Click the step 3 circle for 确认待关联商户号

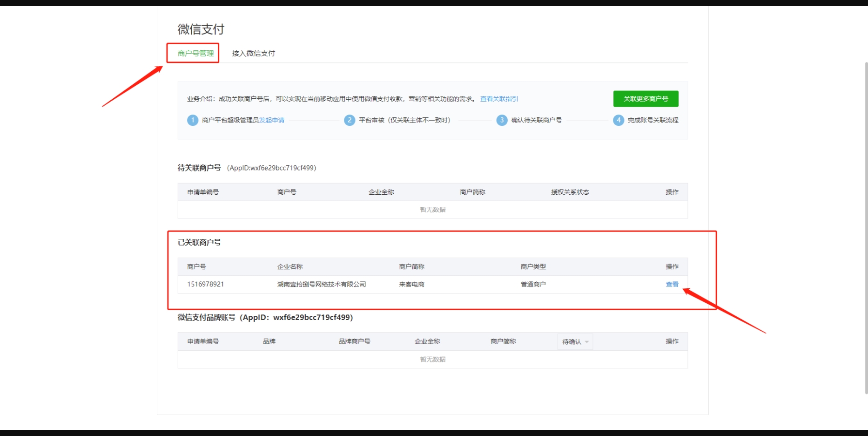[502, 120]
